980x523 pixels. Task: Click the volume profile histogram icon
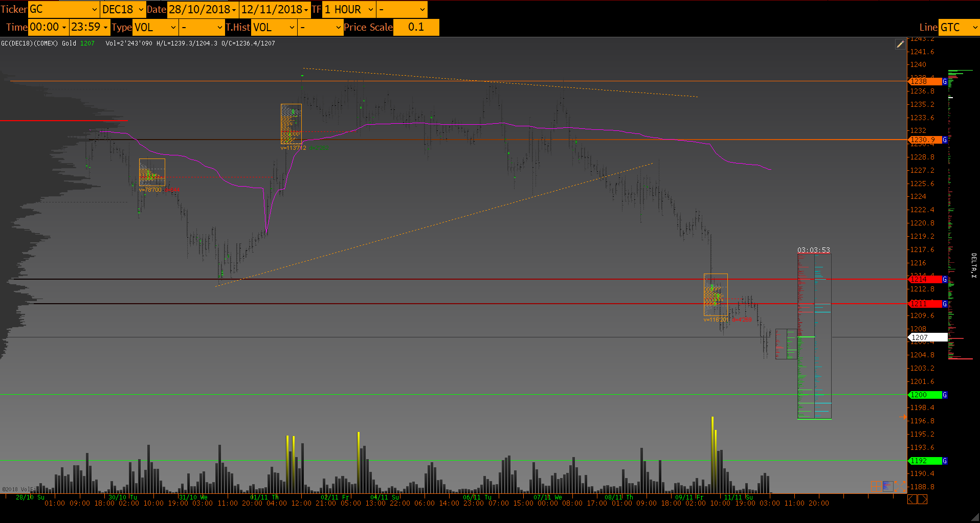888,486
